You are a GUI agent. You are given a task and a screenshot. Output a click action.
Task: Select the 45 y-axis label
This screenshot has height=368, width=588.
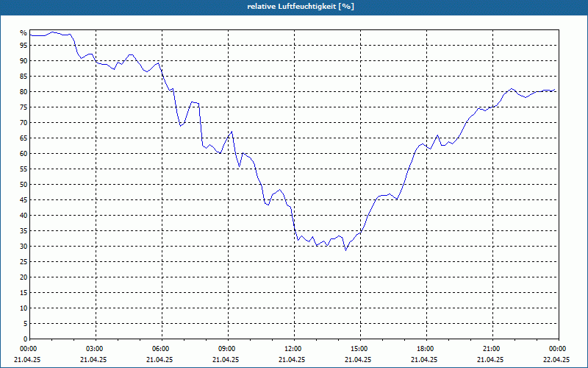pos(24,199)
